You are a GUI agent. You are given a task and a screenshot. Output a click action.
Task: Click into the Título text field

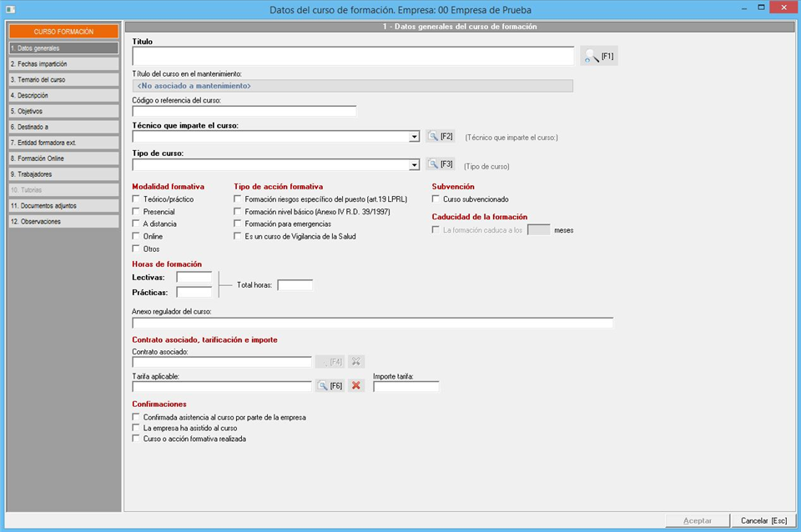[x=353, y=56]
